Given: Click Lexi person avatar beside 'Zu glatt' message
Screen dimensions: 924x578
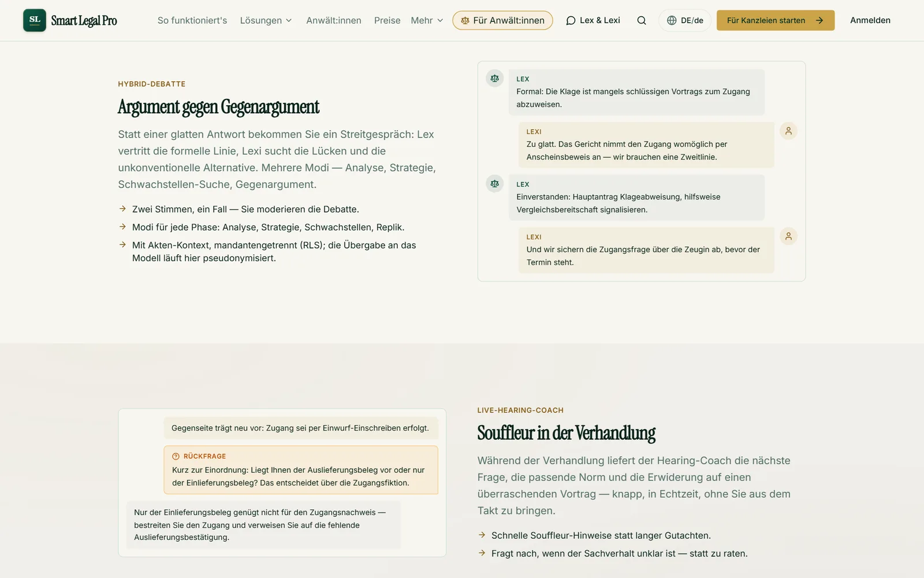Looking at the screenshot, I should click(788, 131).
